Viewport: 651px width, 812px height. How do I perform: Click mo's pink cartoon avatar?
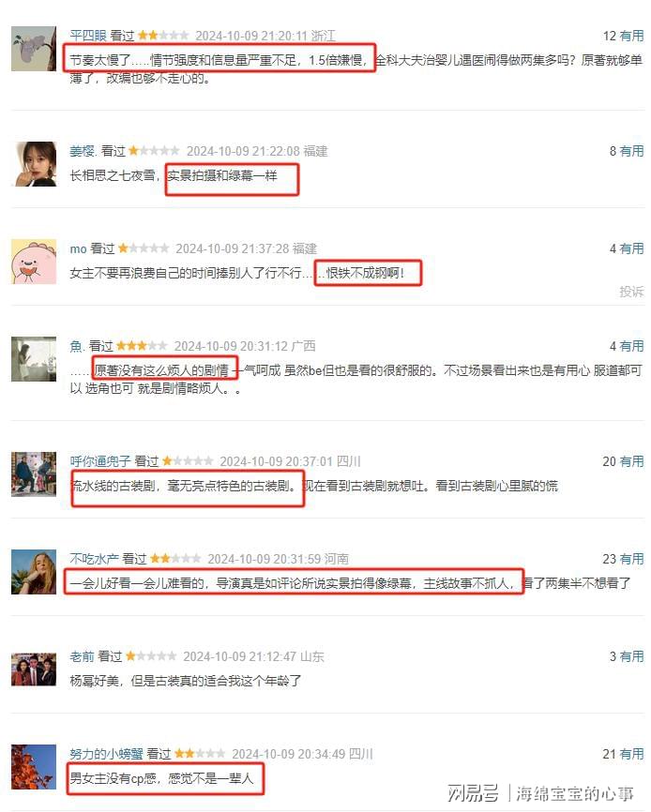click(34, 262)
